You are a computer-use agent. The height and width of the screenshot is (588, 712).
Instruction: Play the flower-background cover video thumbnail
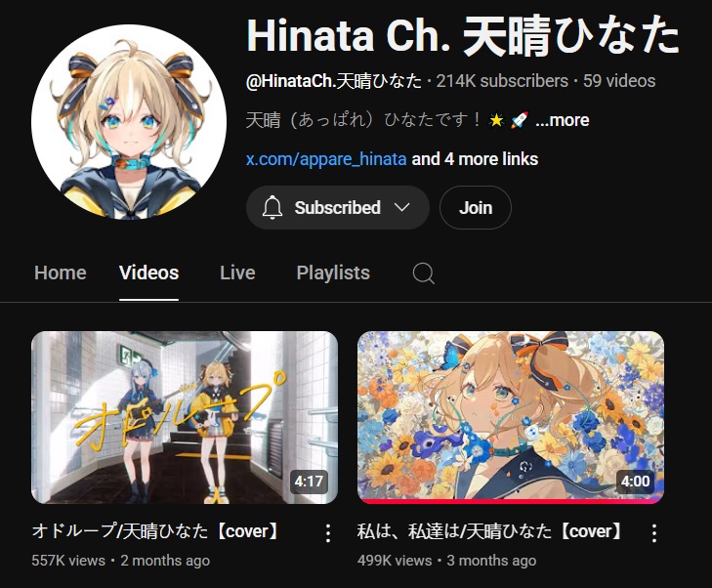[x=511, y=417]
